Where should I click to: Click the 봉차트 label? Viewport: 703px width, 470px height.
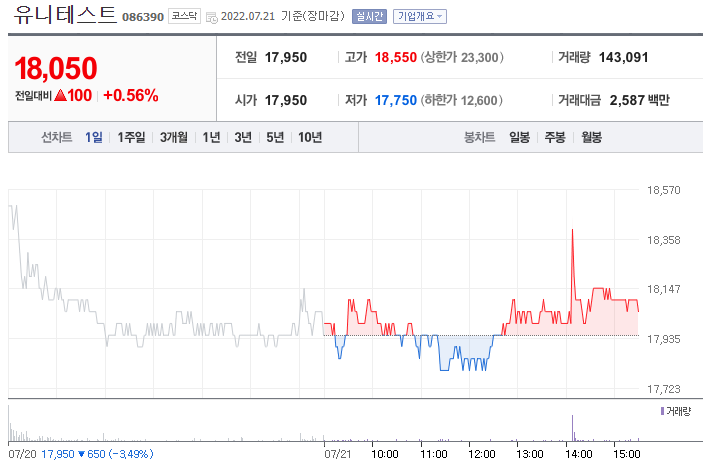[x=480, y=137]
